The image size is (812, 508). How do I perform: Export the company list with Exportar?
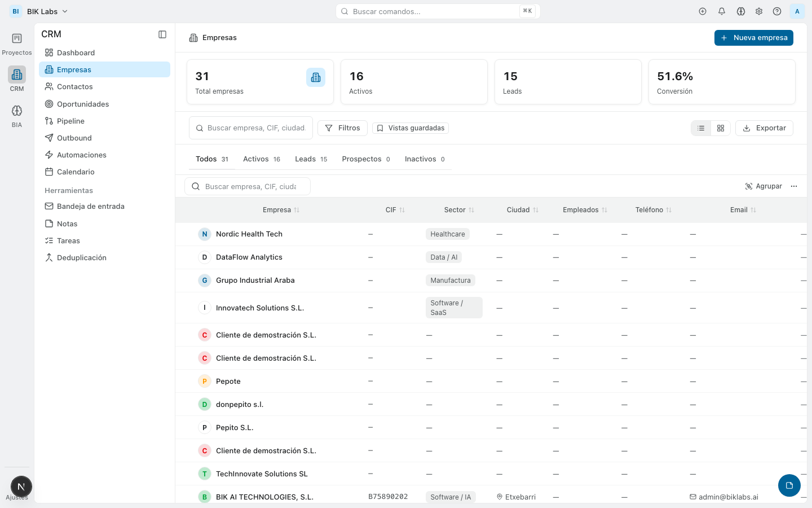coord(764,128)
